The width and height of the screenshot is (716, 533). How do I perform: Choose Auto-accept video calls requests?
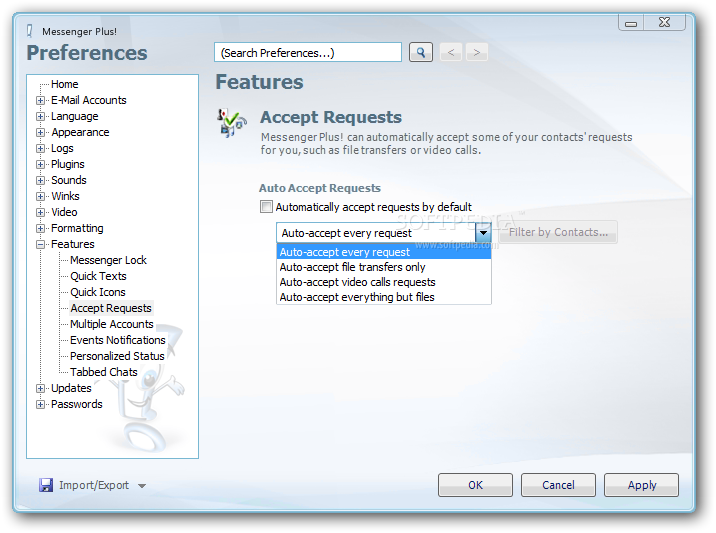(384, 282)
